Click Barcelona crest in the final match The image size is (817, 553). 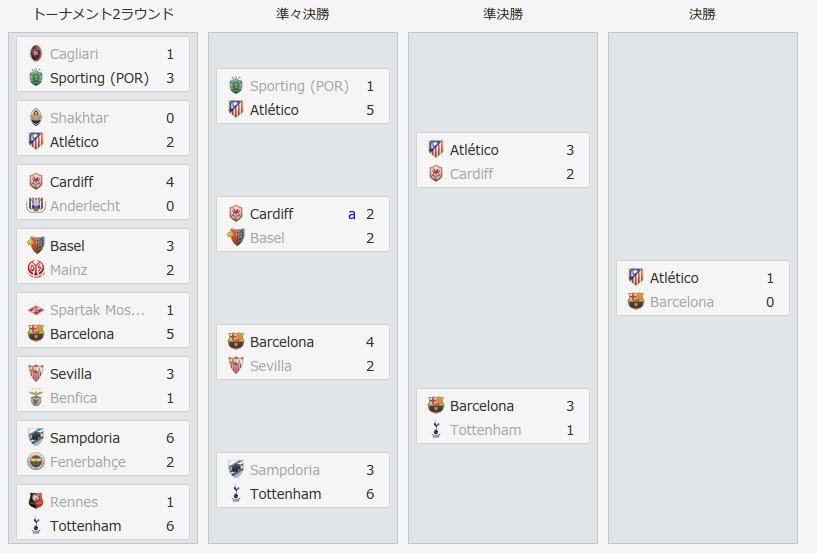pyautogui.click(x=636, y=302)
